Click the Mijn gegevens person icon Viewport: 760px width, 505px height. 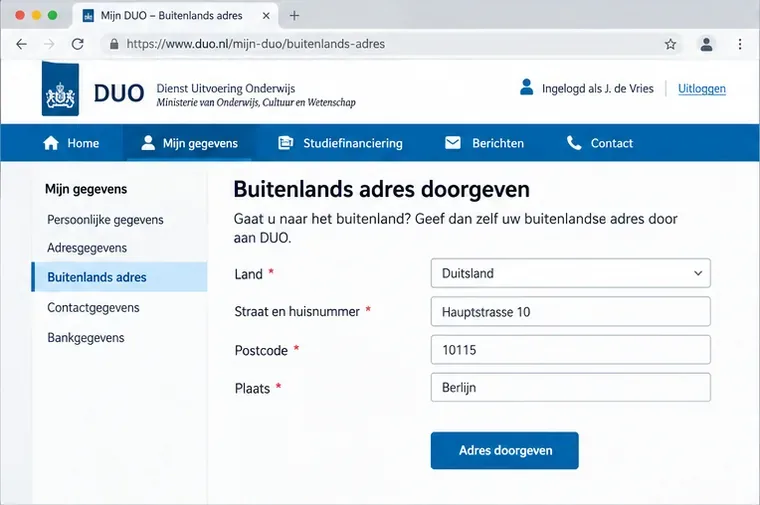click(x=148, y=142)
